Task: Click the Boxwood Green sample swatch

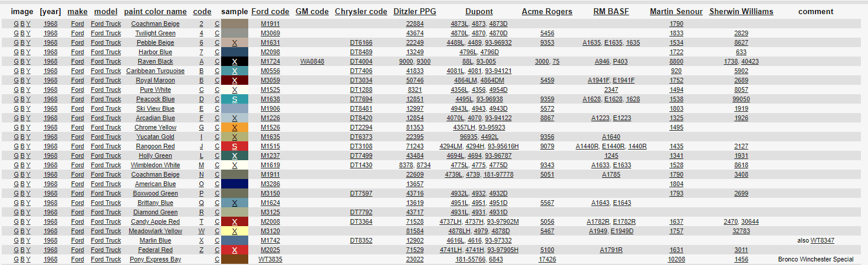Action: (x=235, y=194)
